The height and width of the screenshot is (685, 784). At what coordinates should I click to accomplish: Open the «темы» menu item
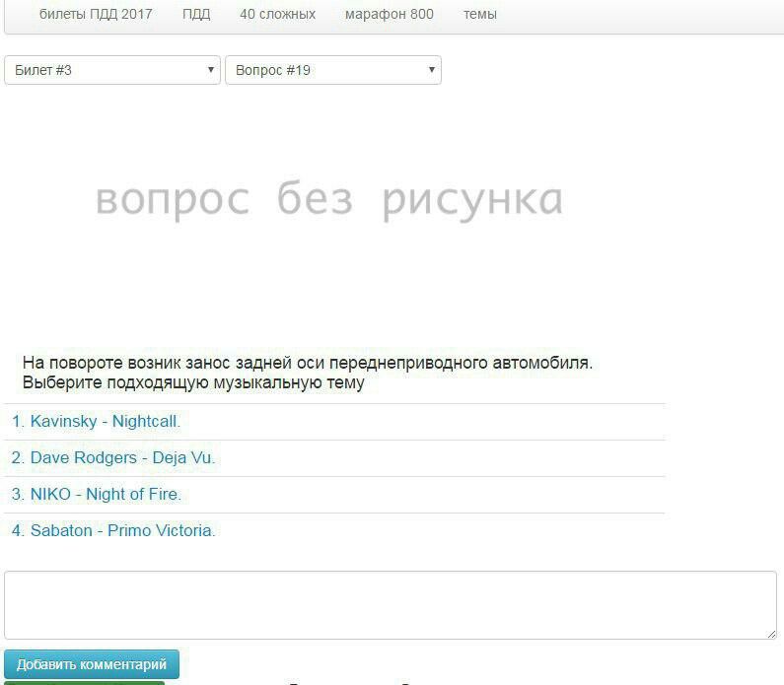pyautogui.click(x=480, y=14)
